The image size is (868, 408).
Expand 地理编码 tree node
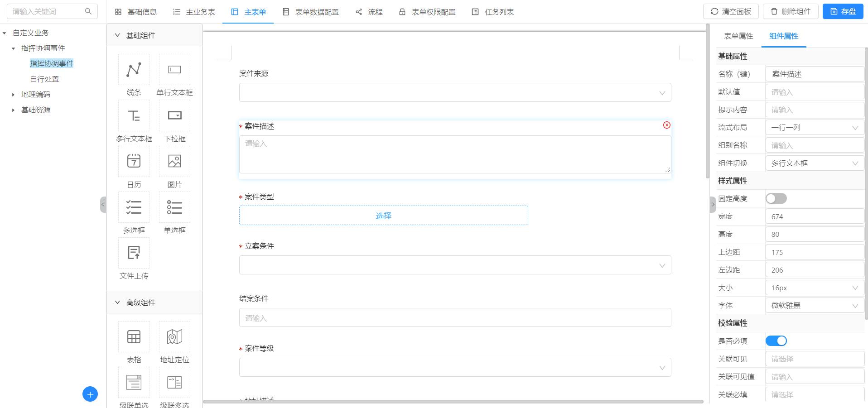[x=13, y=95]
